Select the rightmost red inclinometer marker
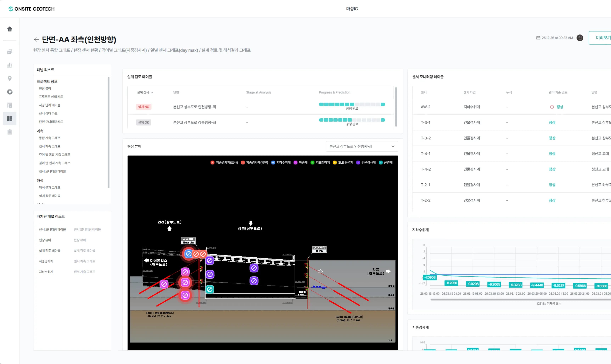Image resolution: width=611 pixels, height=364 pixels. (x=203, y=254)
